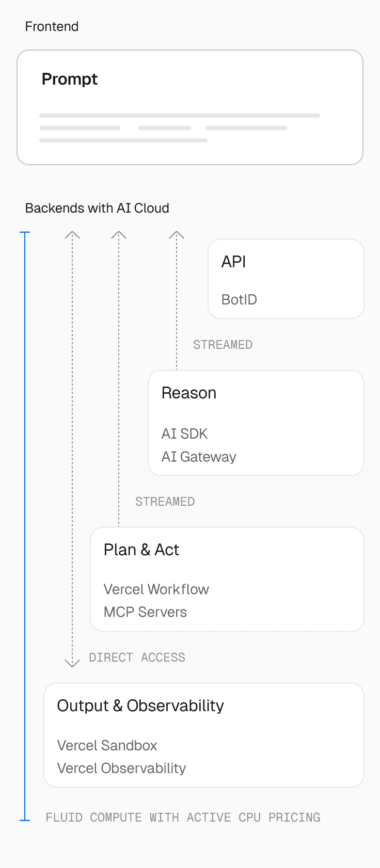Viewport: 380px width, 868px height.
Task: Click the STREAMED label above Plan & Act
Action: 165,502
